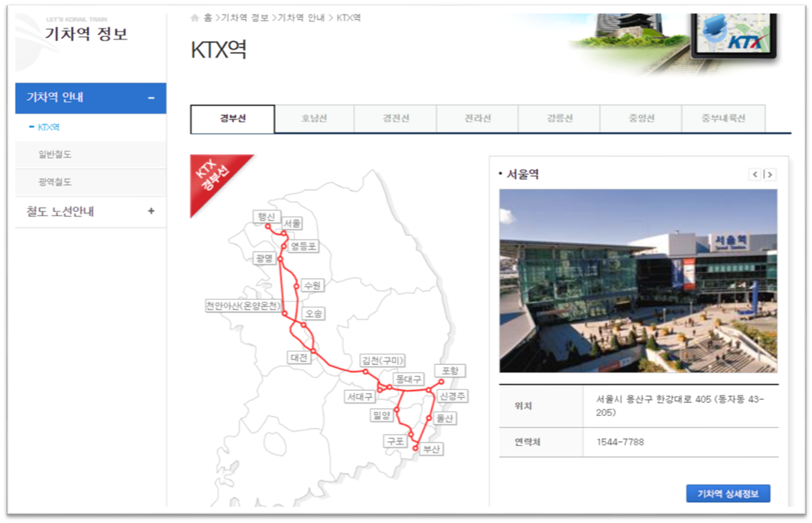The width and height of the screenshot is (812, 523).
Task: View the 중부내륙선 tab
Action: pos(723,118)
